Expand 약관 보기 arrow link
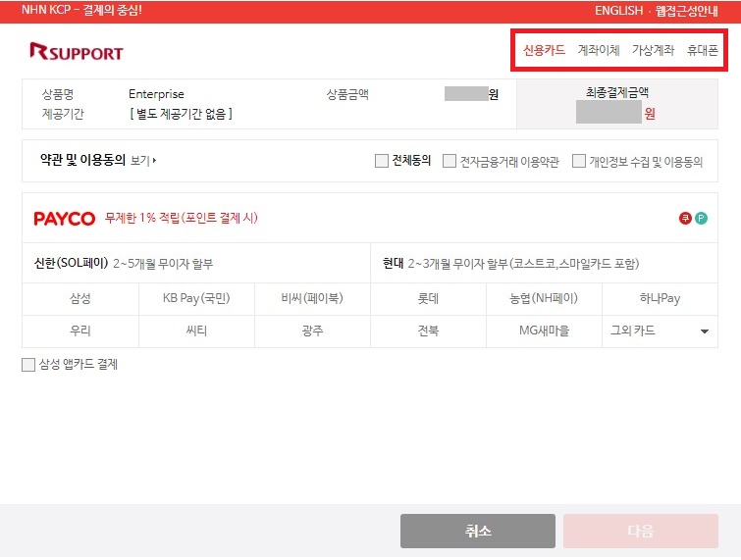This screenshot has width=741, height=560. coord(143,161)
